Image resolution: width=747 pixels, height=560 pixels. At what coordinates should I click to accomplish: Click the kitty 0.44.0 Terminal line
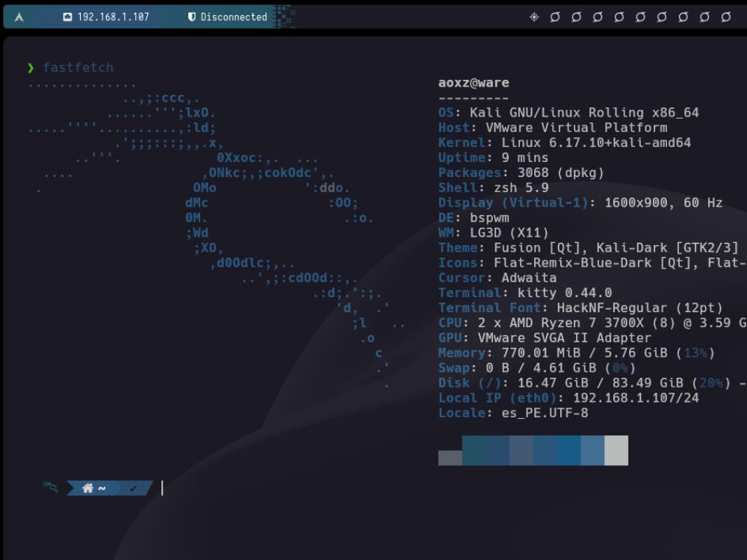coord(524,293)
